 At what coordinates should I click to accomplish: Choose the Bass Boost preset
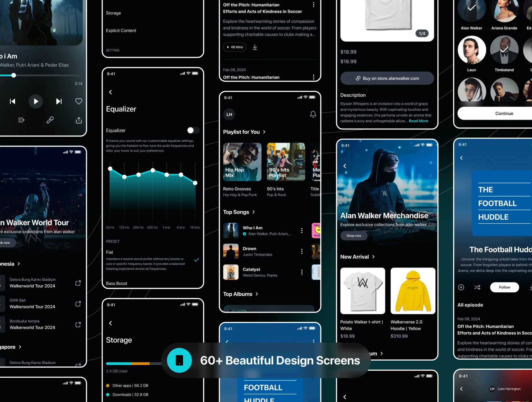tap(116, 283)
